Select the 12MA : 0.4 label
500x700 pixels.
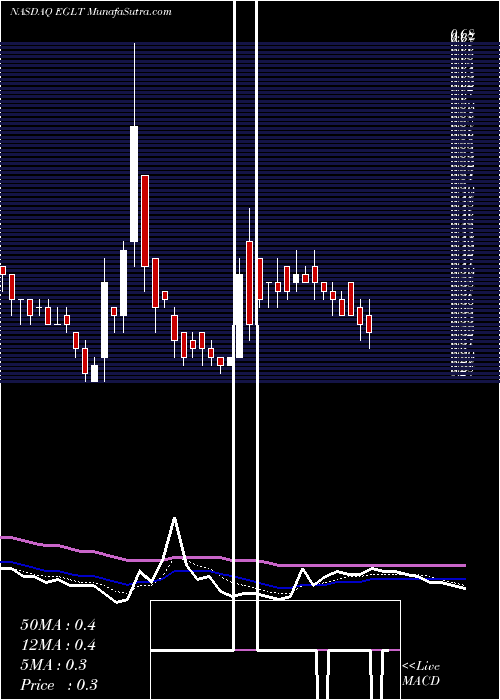pyautogui.click(x=58, y=645)
